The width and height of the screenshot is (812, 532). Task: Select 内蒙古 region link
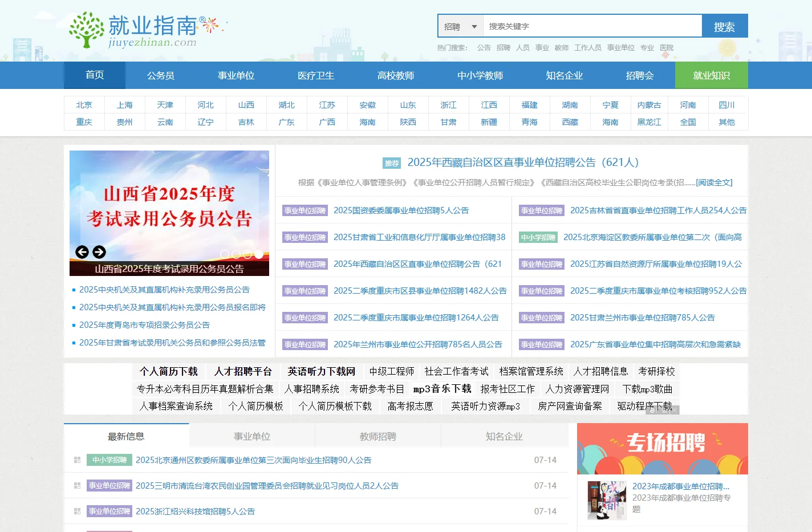(x=649, y=105)
